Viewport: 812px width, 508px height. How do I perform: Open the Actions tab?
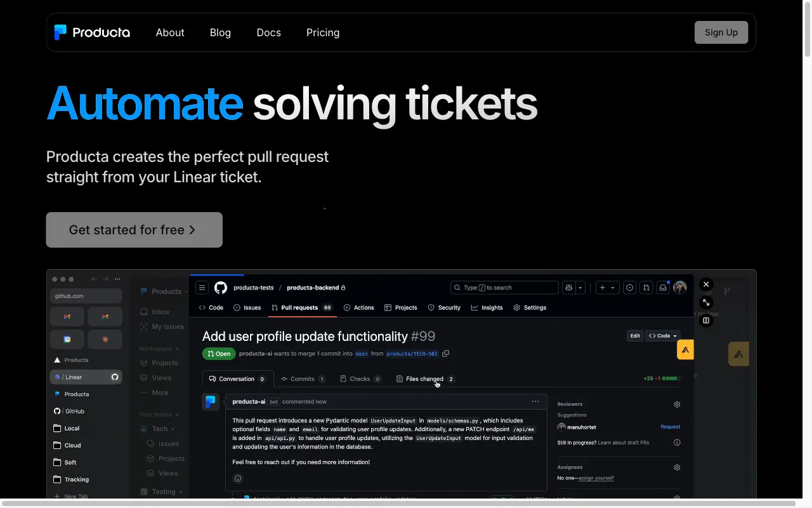(x=359, y=307)
